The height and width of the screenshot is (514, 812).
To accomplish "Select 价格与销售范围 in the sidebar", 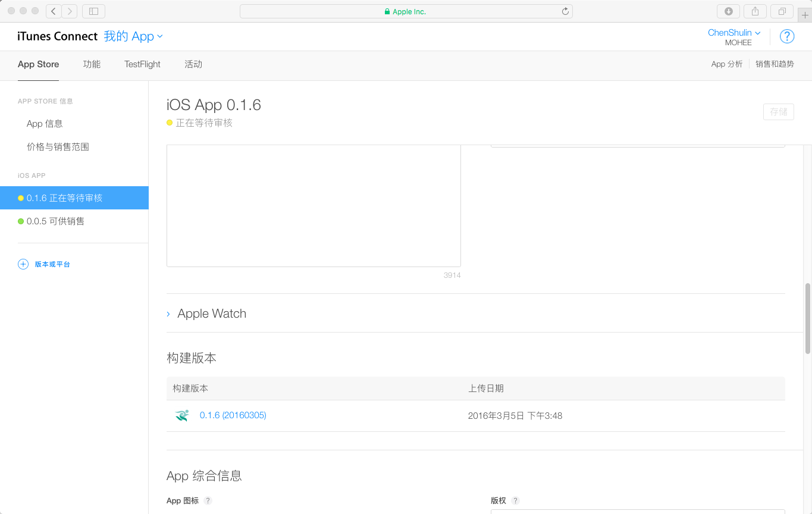I will click(58, 147).
